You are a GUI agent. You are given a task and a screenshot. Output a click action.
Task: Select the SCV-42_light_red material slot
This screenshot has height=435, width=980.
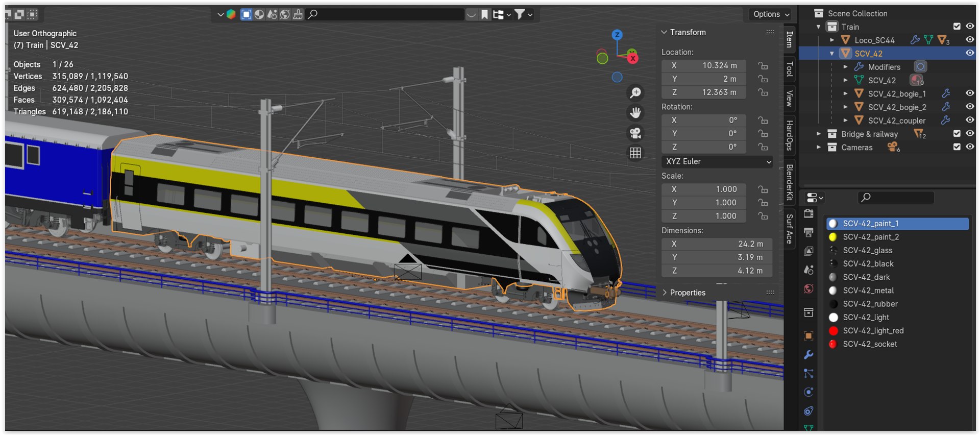pos(897,331)
